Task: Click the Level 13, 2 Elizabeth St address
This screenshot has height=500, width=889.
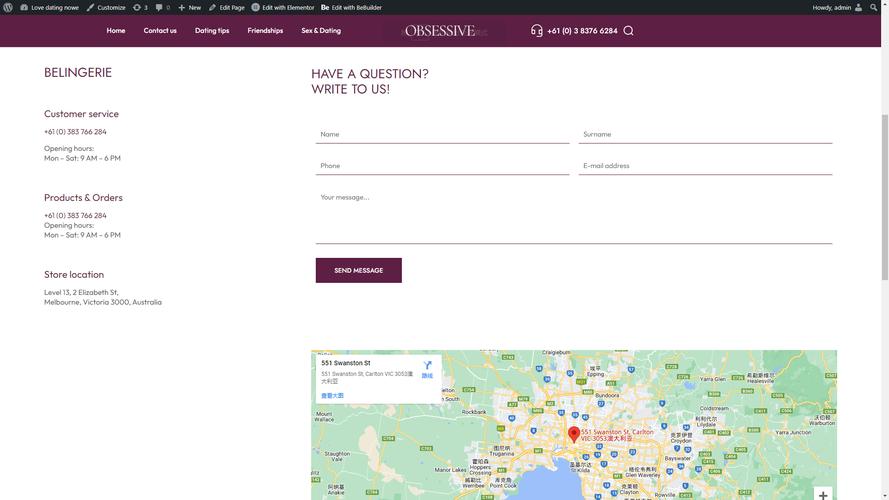Action: click(x=103, y=297)
